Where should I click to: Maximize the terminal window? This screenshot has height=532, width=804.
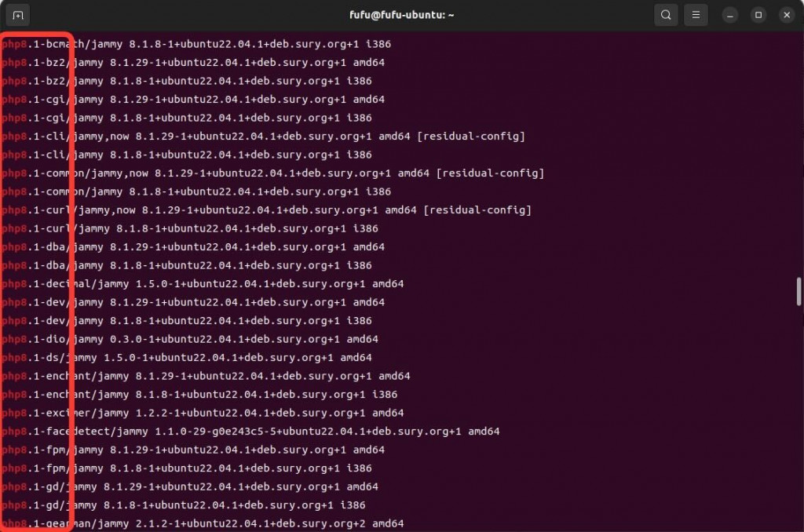(x=758, y=15)
